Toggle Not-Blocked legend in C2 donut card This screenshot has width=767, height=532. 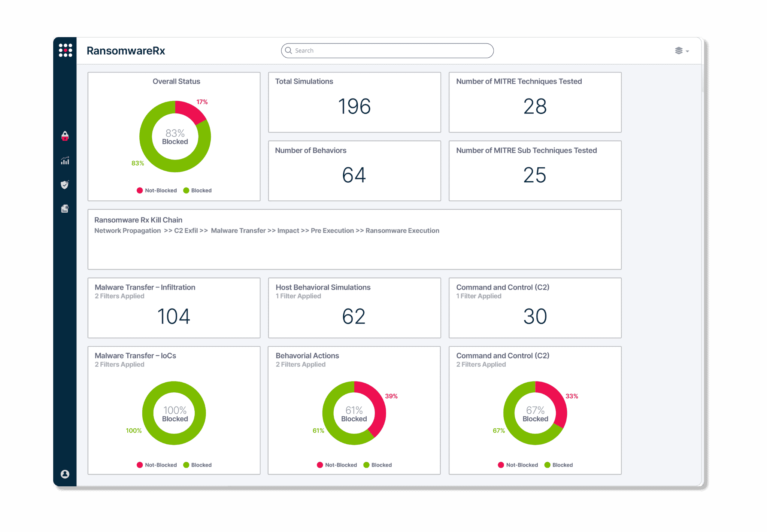tap(518, 465)
